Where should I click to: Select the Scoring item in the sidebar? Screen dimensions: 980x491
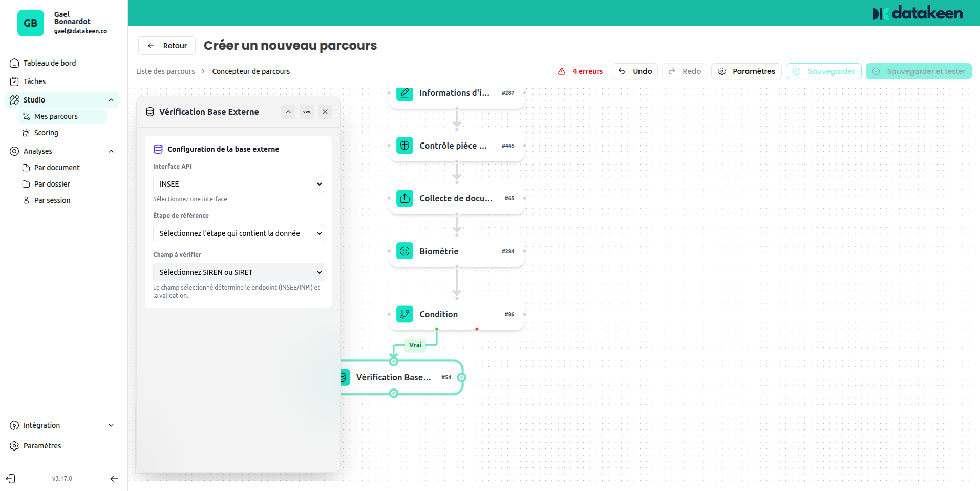[x=46, y=132]
